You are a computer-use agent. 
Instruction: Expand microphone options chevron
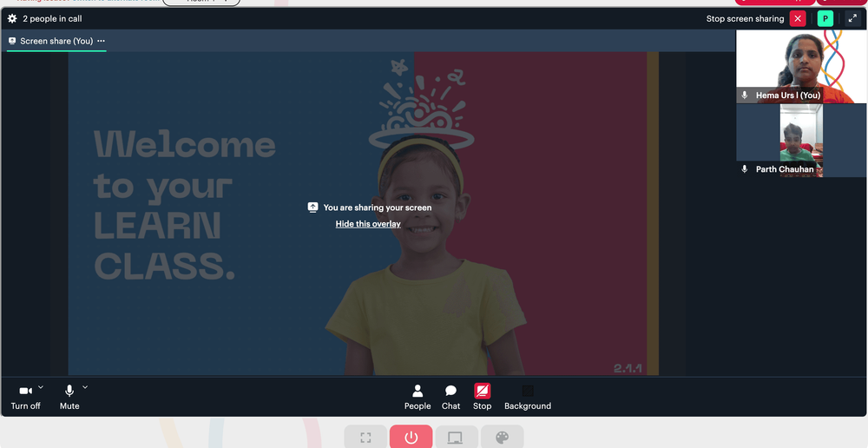(85, 387)
